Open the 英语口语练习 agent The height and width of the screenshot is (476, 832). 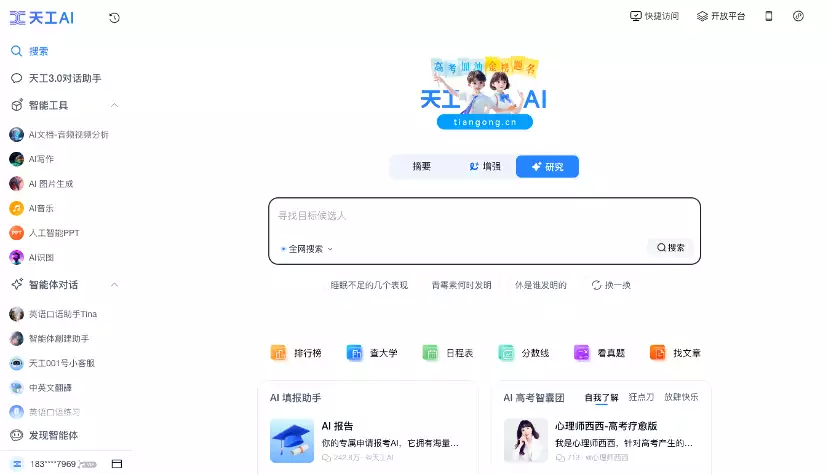tap(45, 412)
